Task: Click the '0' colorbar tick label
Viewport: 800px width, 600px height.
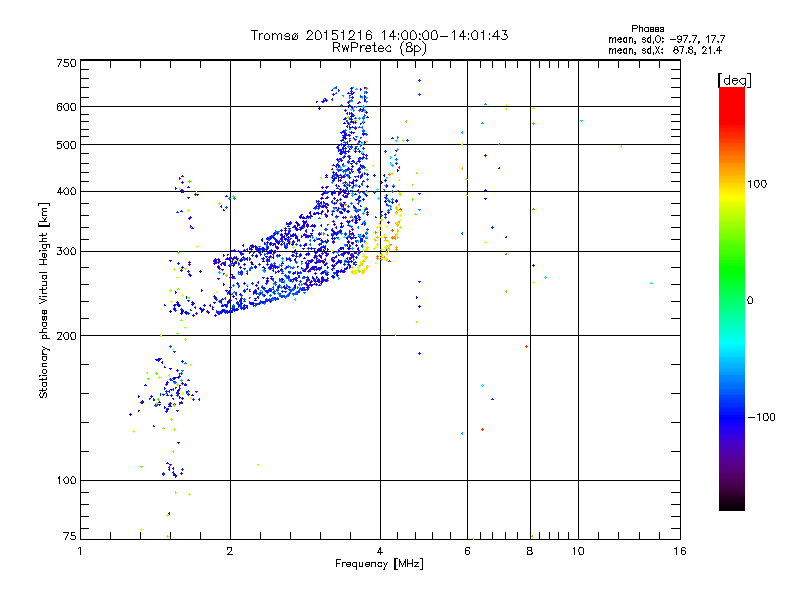Action: click(x=750, y=301)
